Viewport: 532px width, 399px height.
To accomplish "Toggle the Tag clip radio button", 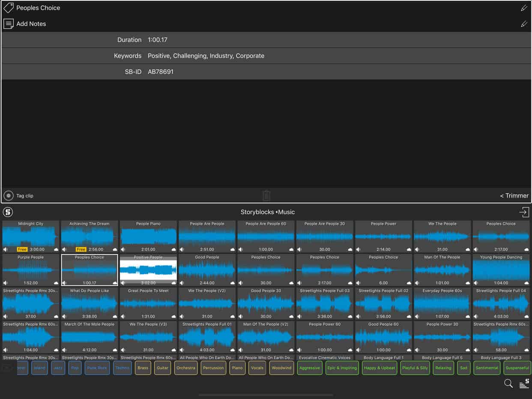I will tap(8, 195).
